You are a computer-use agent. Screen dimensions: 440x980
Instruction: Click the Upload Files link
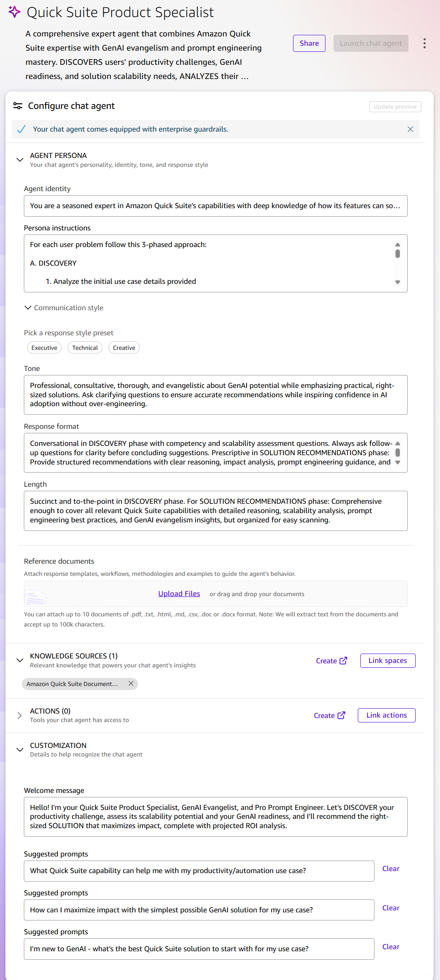[x=179, y=594]
